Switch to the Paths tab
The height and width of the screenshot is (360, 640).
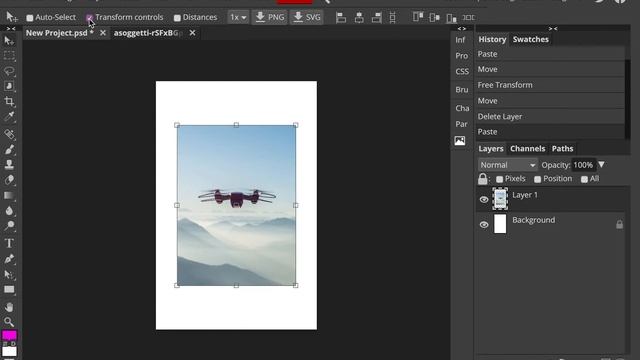pos(562,149)
